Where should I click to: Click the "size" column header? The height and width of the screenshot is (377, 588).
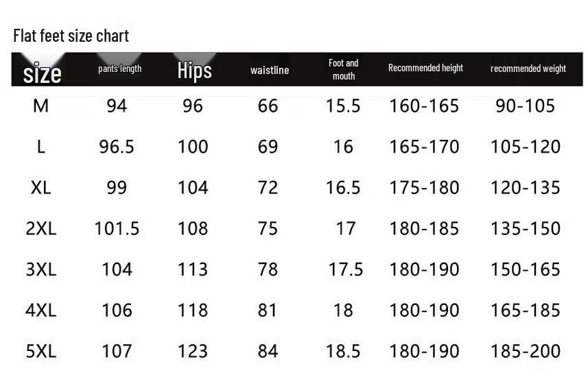tap(42, 73)
